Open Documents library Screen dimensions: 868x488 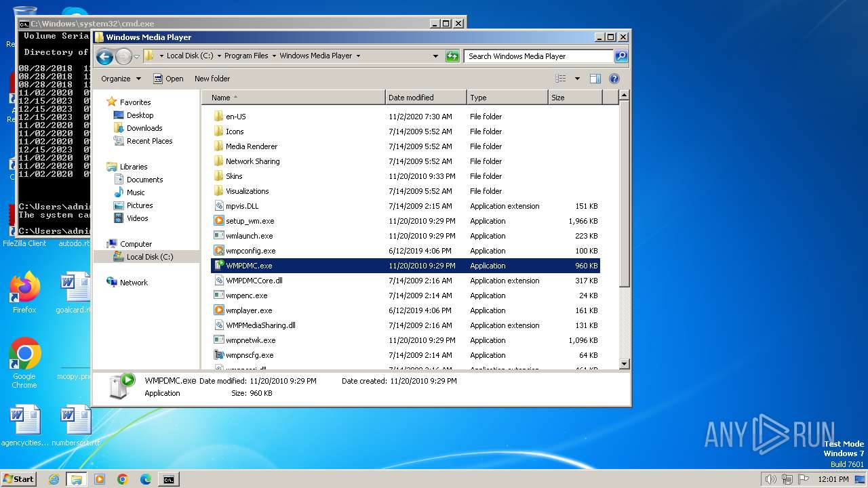click(144, 180)
